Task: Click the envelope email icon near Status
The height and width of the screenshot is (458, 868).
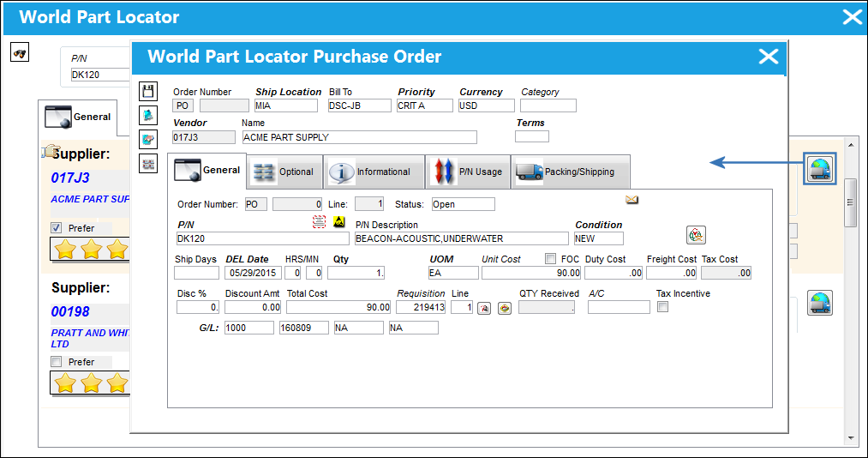Action: click(632, 199)
